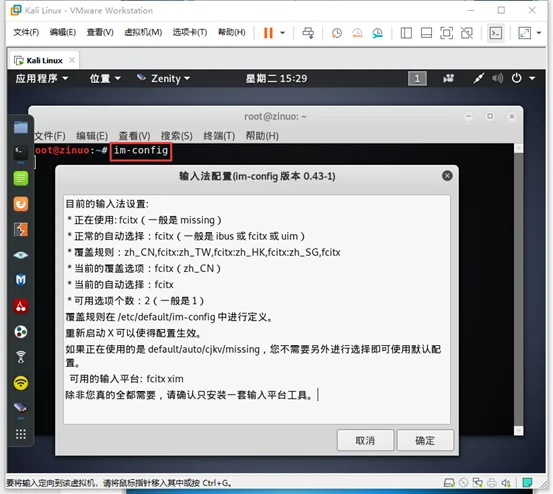
Task: Click the VMware status bar sound icon
Action: coord(506,483)
